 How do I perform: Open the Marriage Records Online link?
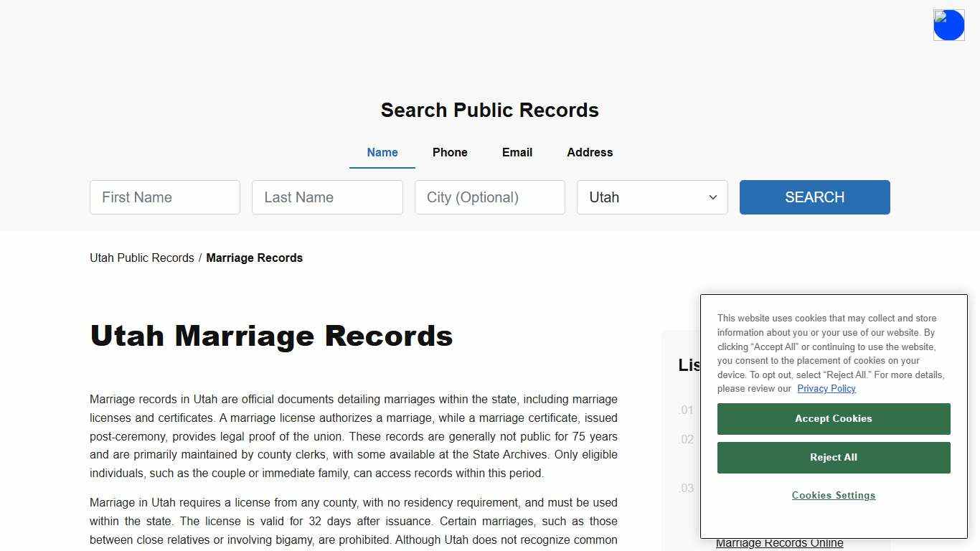coord(781,543)
